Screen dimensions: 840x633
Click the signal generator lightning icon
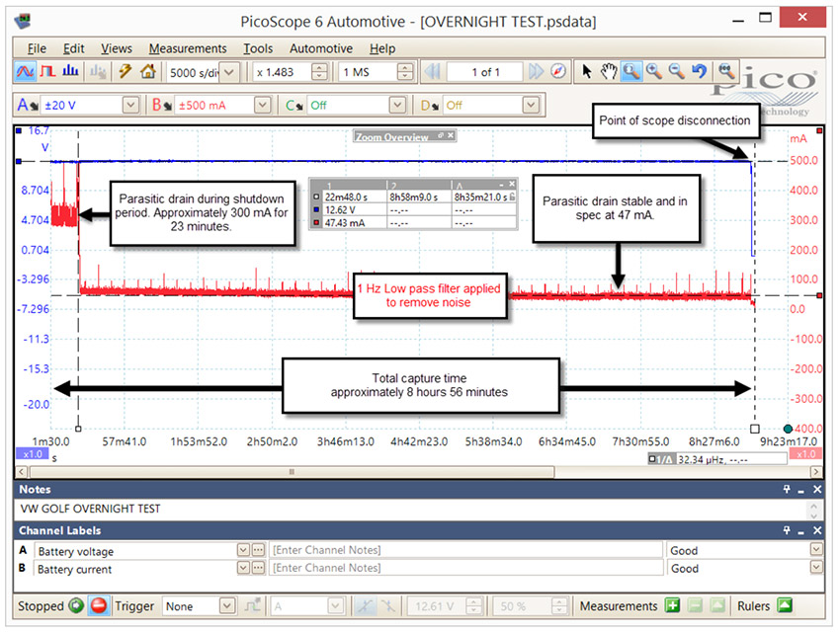point(126,72)
